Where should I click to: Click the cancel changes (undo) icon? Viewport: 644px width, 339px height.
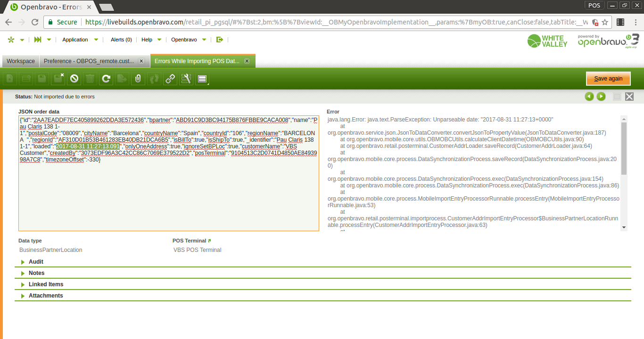click(x=74, y=79)
